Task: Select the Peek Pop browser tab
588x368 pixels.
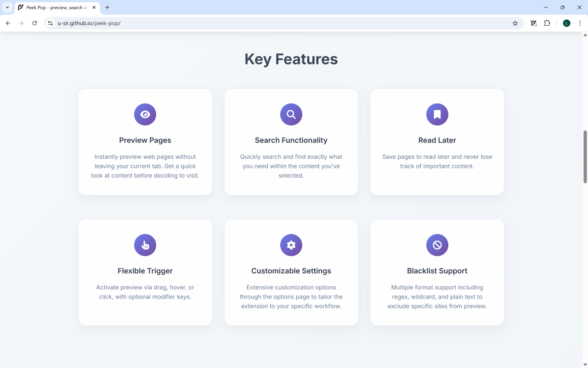Action: 53,7
